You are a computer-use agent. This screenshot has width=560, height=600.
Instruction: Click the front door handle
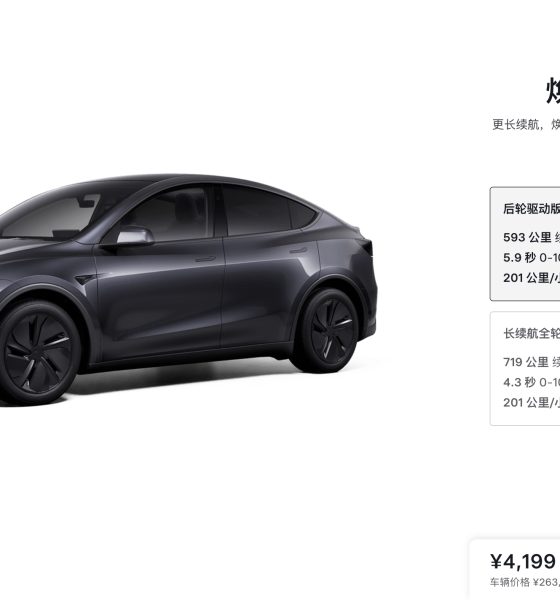coord(205,259)
